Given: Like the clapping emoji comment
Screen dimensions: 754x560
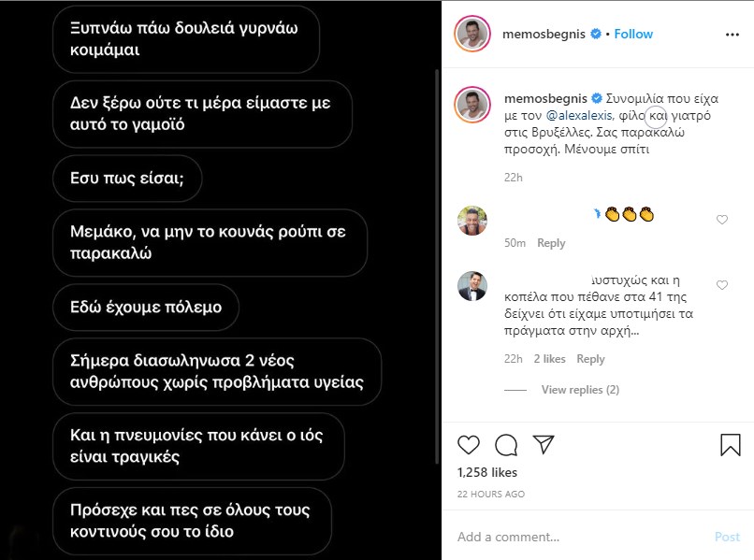Looking at the screenshot, I should (x=721, y=220).
